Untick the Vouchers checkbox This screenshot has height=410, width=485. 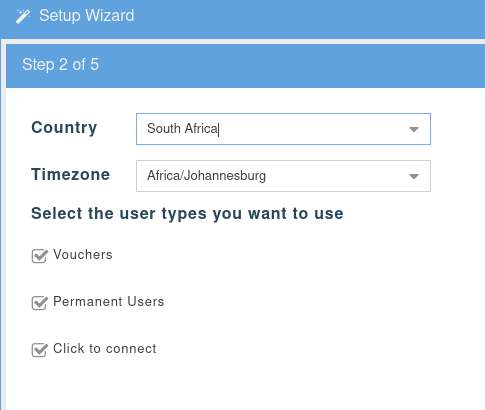click(x=39, y=256)
